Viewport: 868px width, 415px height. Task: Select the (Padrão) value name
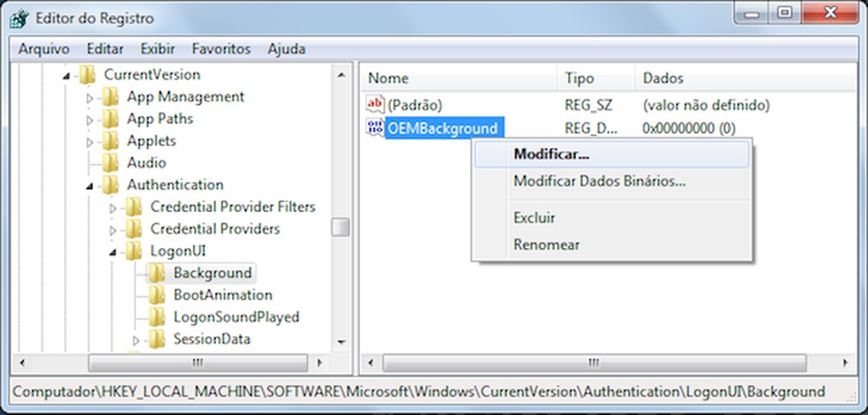pyautogui.click(x=415, y=105)
